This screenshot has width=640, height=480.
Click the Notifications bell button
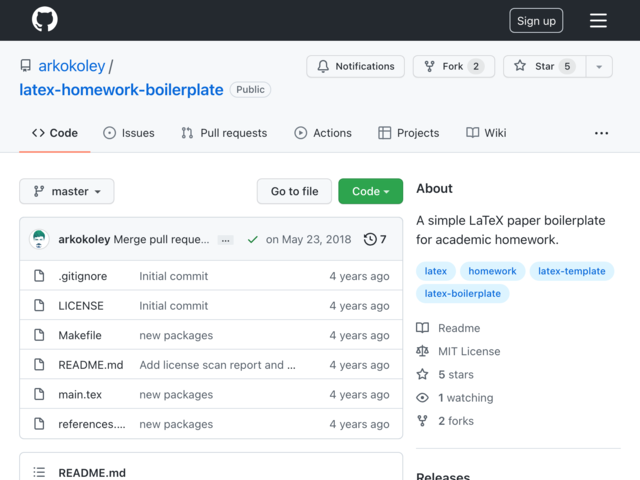tap(355, 66)
